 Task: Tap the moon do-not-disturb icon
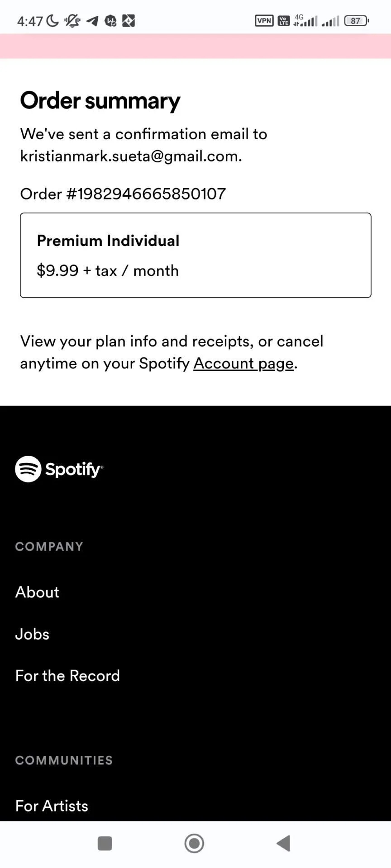tap(52, 21)
